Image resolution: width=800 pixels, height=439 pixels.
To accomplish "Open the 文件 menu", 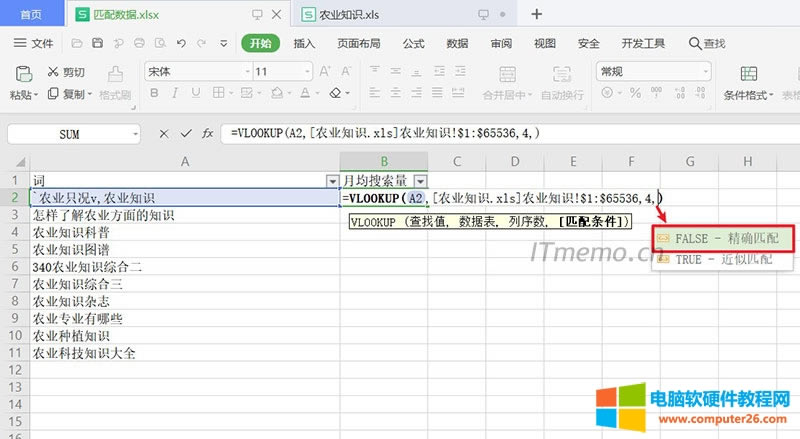I will (x=33, y=43).
